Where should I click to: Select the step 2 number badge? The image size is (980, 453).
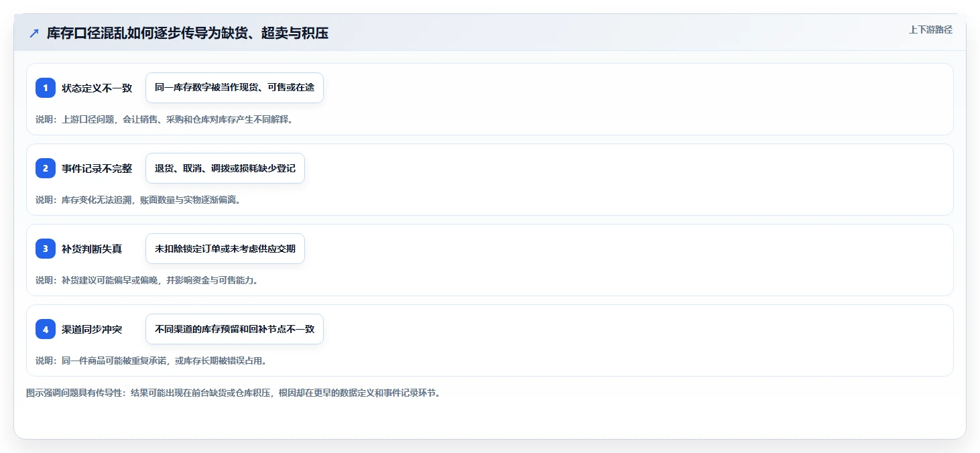46,168
